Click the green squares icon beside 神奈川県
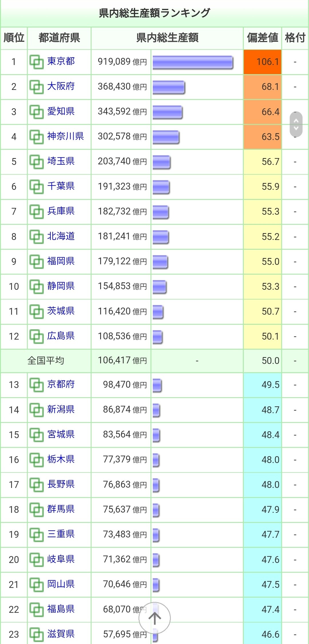 [37, 137]
